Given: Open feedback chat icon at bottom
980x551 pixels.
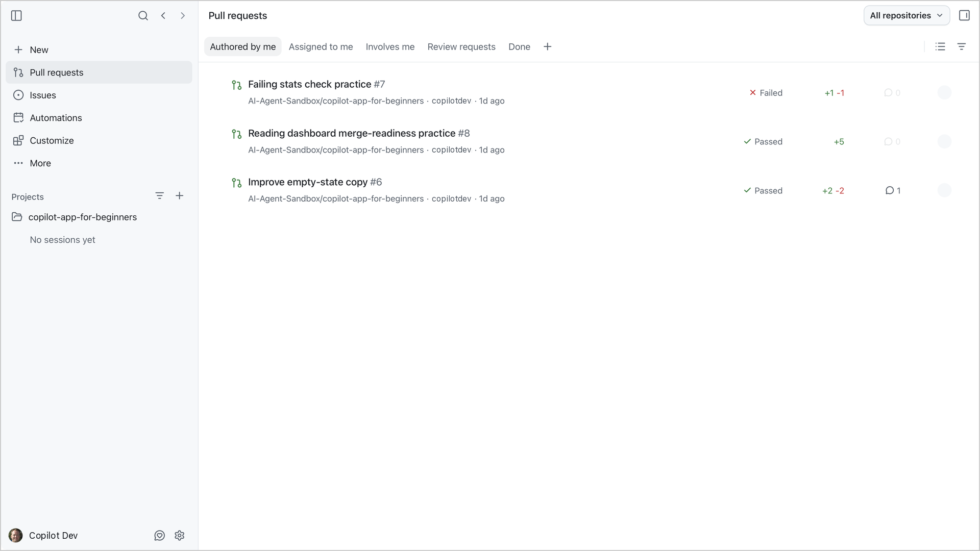Looking at the screenshot, I should pyautogui.click(x=159, y=535).
